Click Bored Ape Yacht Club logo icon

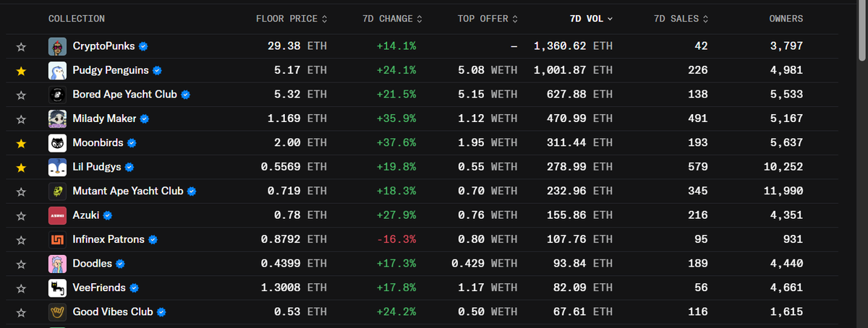[58, 95]
